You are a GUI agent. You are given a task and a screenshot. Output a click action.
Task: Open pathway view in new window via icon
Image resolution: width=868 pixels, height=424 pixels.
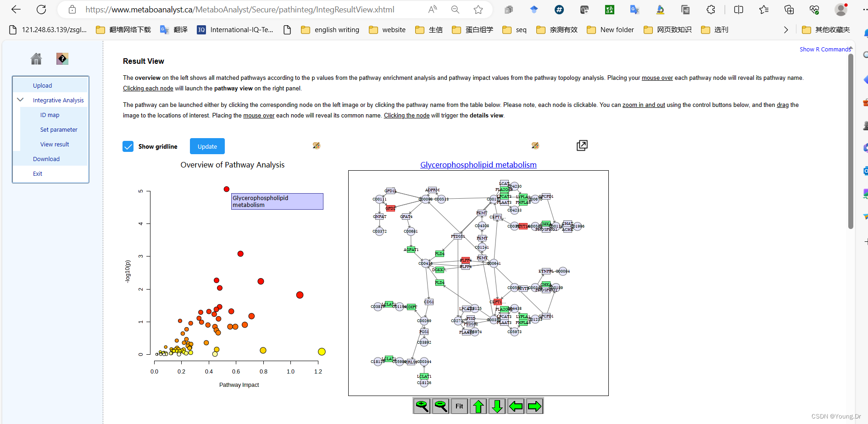pyautogui.click(x=581, y=145)
